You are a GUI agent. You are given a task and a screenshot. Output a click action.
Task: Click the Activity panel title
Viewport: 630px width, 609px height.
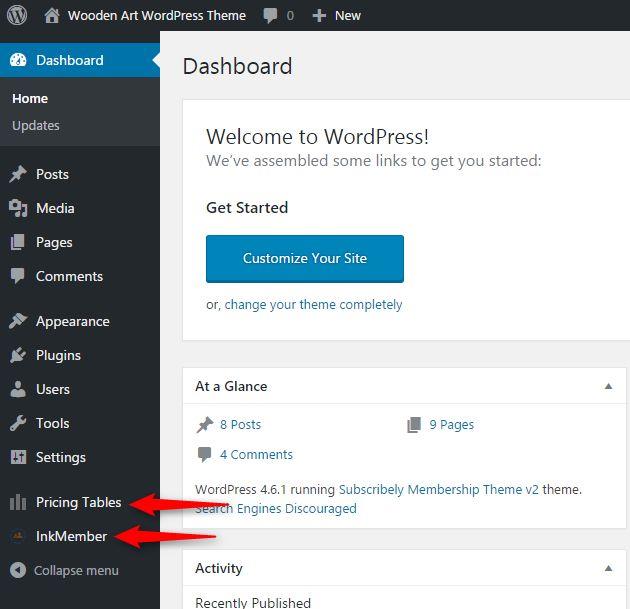[219, 568]
